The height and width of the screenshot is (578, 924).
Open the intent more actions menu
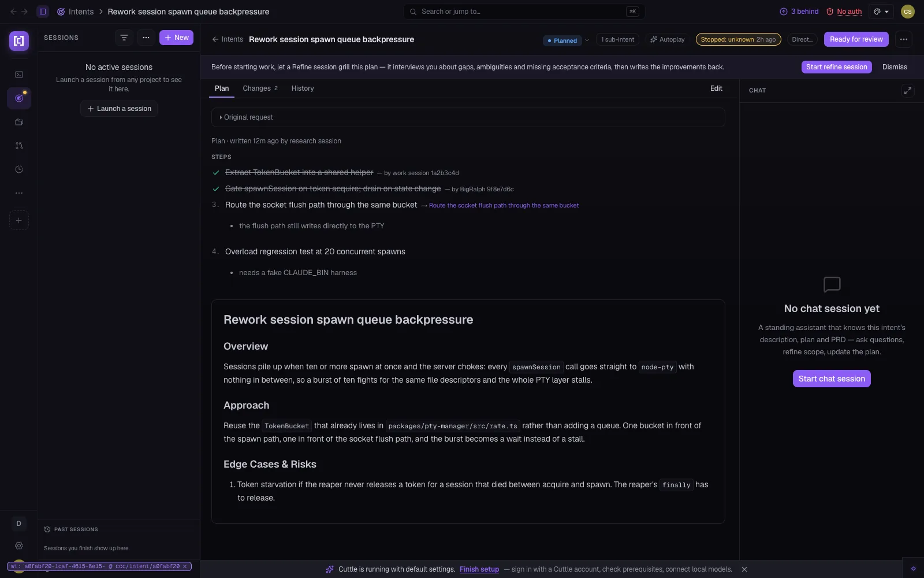pyautogui.click(x=904, y=39)
